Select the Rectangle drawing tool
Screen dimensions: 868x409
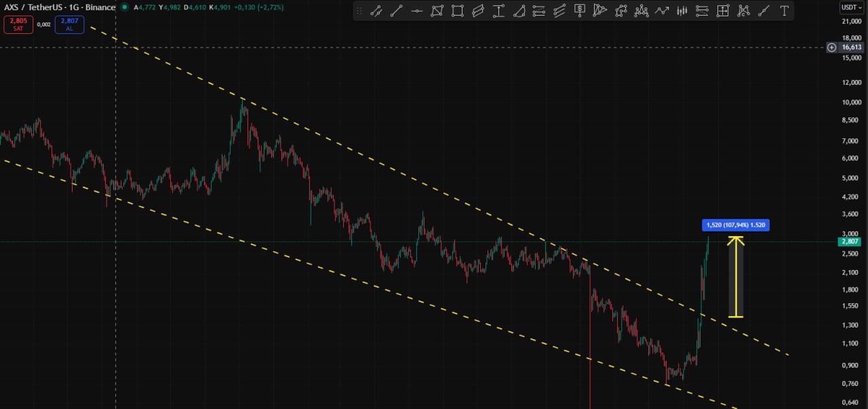(458, 11)
